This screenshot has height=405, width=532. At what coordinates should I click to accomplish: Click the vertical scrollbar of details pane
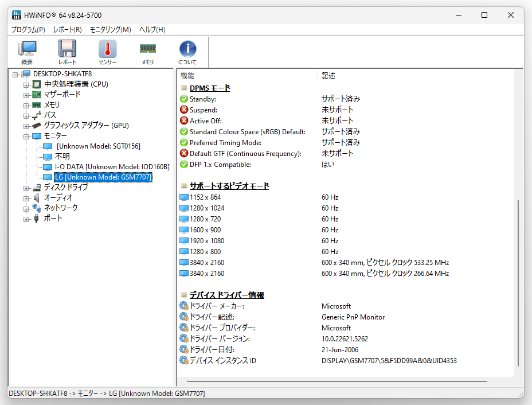click(x=518, y=283)
